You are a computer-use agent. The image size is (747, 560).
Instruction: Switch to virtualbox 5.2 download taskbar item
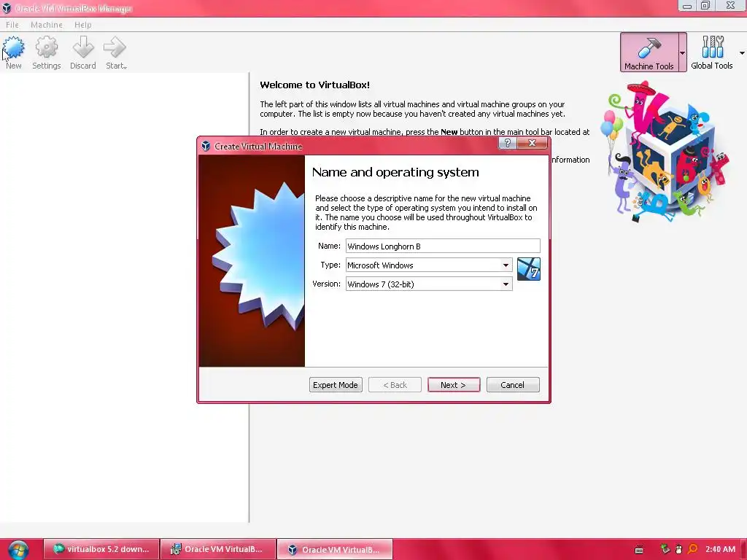coord(101,549)
